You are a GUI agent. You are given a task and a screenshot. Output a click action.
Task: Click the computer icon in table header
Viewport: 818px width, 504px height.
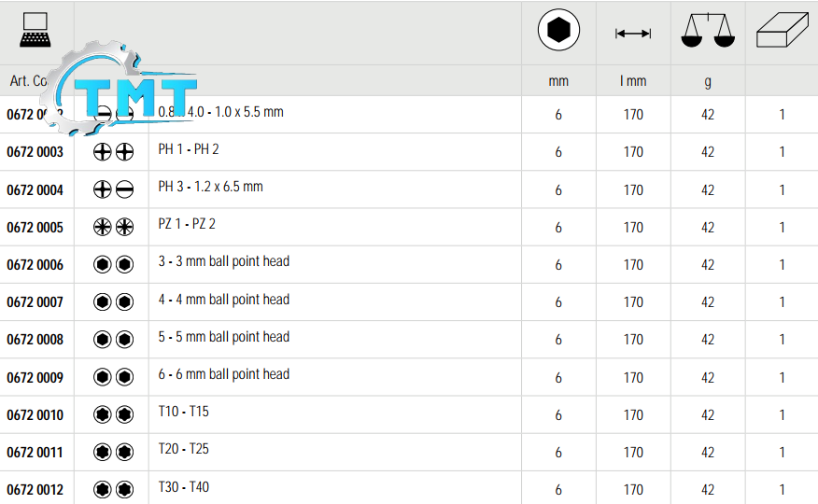point(36,32)
